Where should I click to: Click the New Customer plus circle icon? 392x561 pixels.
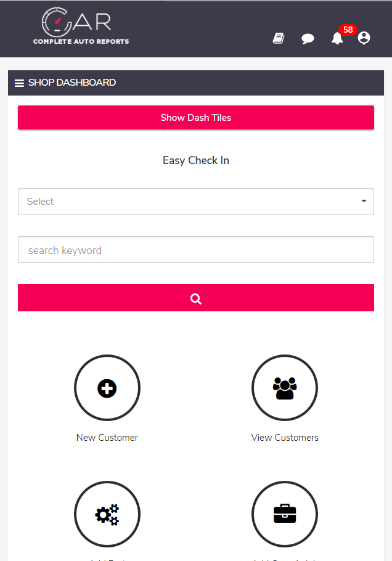[107, 388]
